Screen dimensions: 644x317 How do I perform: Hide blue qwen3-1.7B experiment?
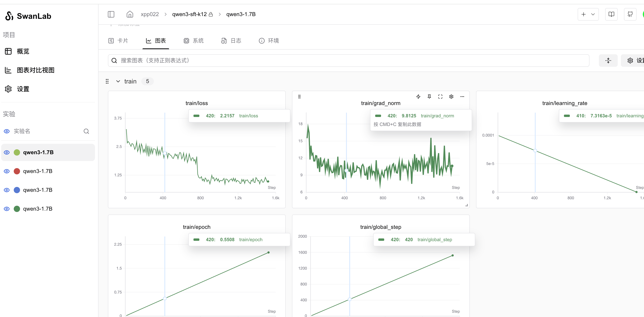tap(7, 190)
